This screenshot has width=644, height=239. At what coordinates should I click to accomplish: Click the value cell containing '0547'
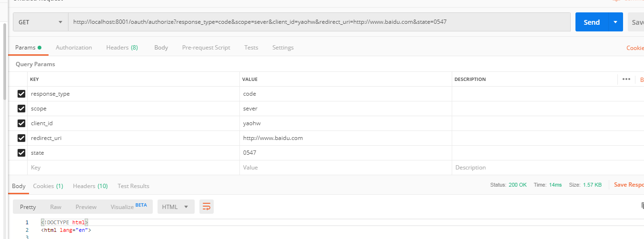click(346, 153)
